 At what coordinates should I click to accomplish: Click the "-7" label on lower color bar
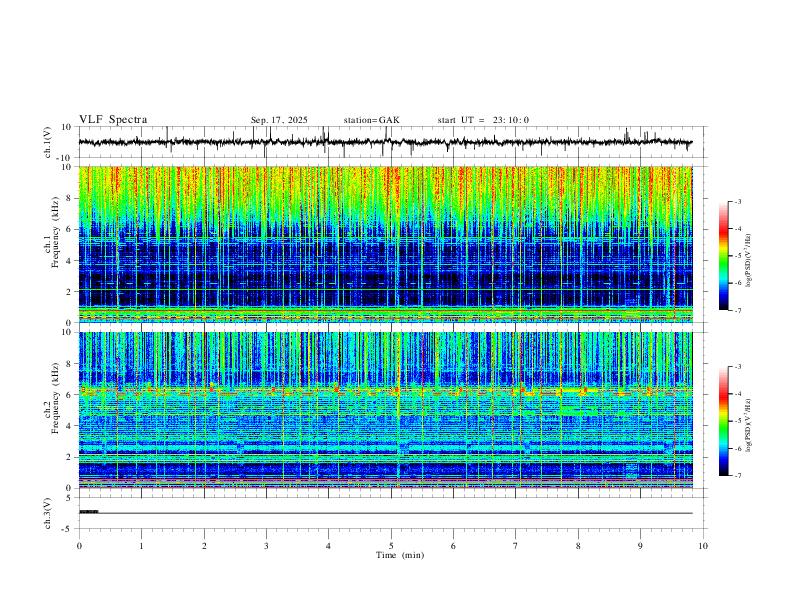point(737,476)
